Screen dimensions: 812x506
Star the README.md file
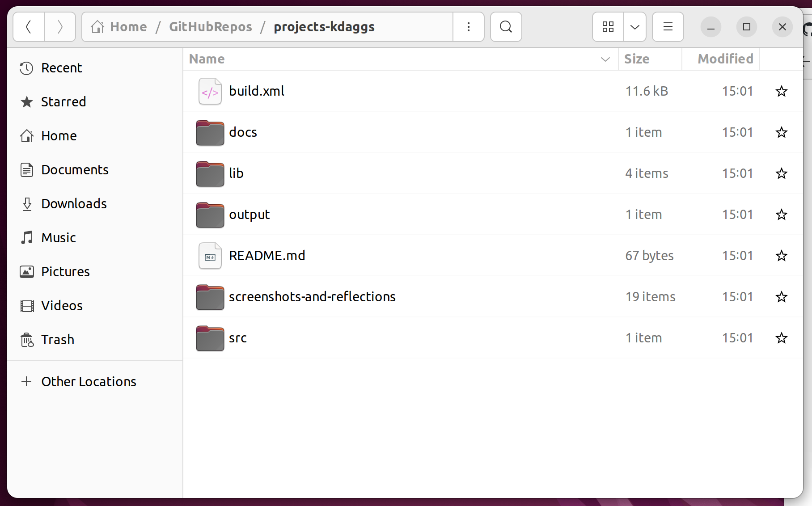pyautogui.click(x=782, y=256)
